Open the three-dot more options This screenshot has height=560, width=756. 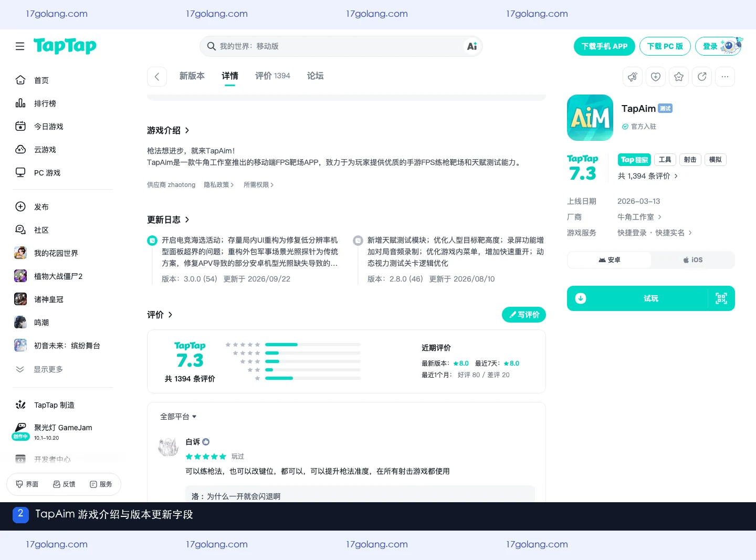pyautogui.click(x=725, y=77)
